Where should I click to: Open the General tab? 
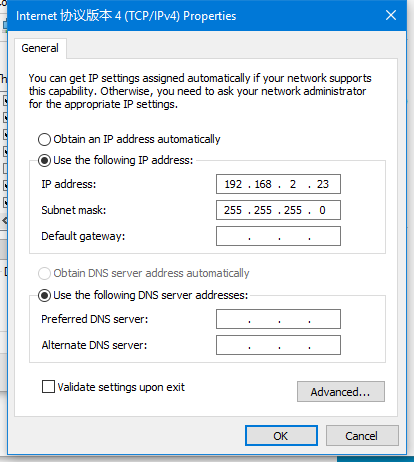coord(40,48)
